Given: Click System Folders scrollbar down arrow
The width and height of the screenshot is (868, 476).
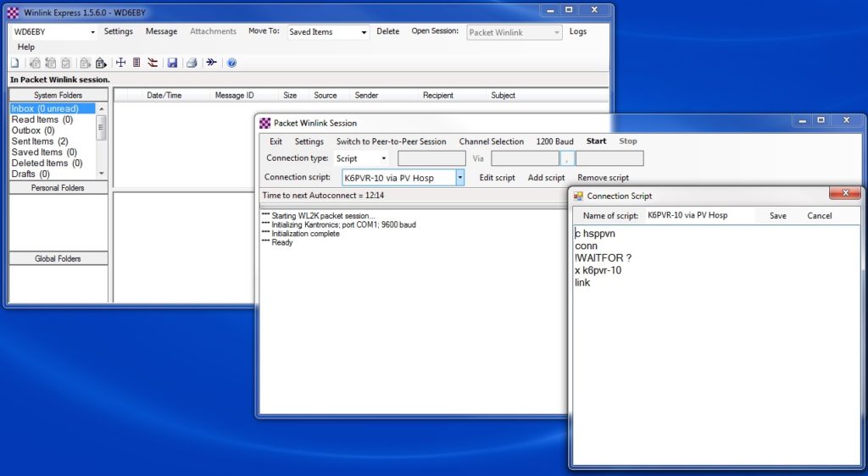Looking at the screenshot, I should click(102, 174).
